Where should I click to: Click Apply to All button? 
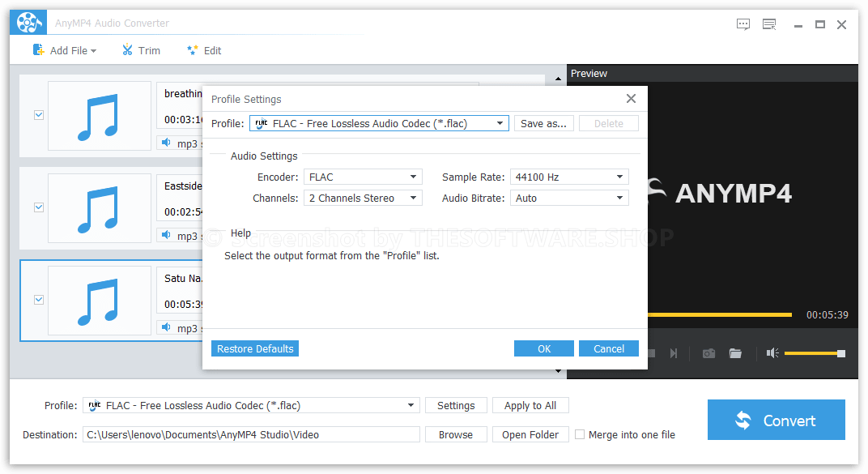pyautogui.click(x=530, y=405)
